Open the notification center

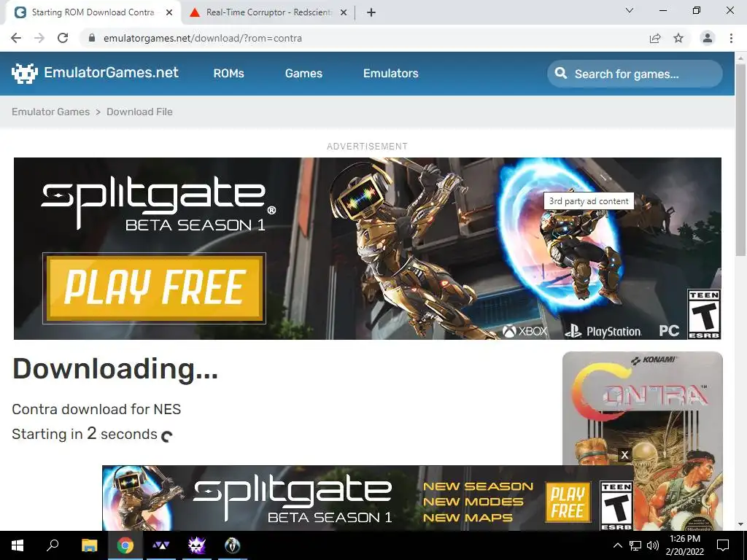point(723,545)
